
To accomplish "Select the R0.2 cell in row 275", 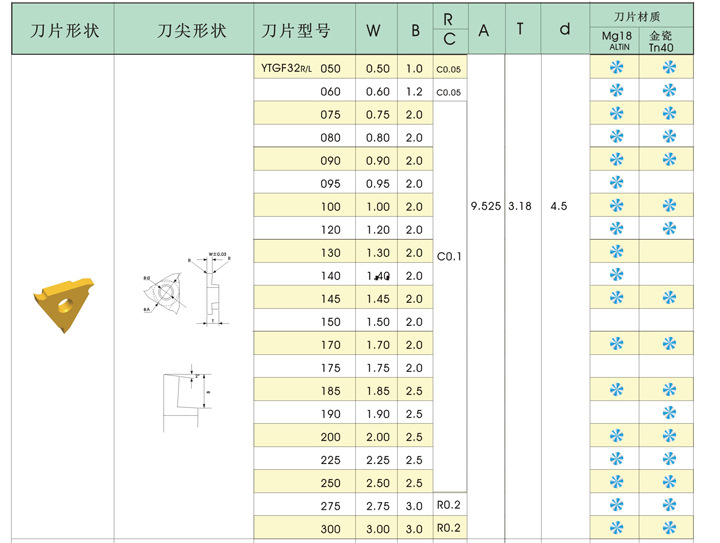I will pyautogui.click(x=449, y=505).
